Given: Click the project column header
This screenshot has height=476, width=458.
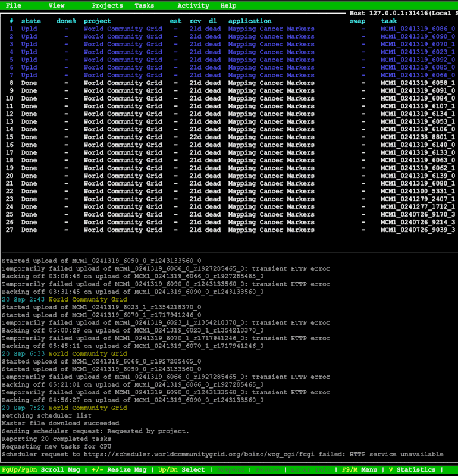Looking at the screenshot, I should pos(98,21).
